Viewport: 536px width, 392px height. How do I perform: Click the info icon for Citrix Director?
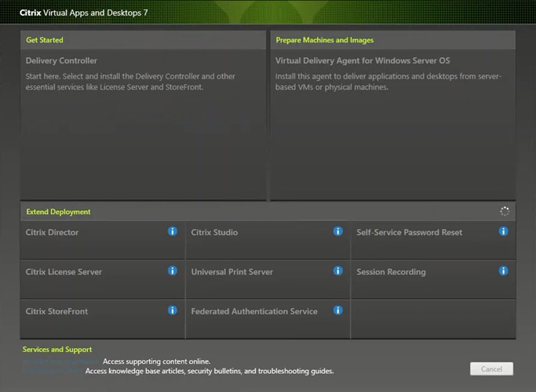pos(173,231)
